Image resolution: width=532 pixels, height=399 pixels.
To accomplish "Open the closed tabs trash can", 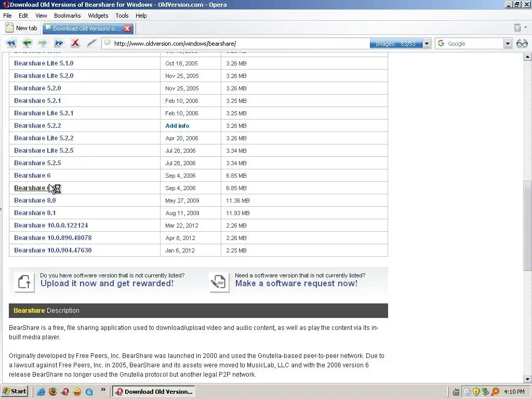I will 517,28.
